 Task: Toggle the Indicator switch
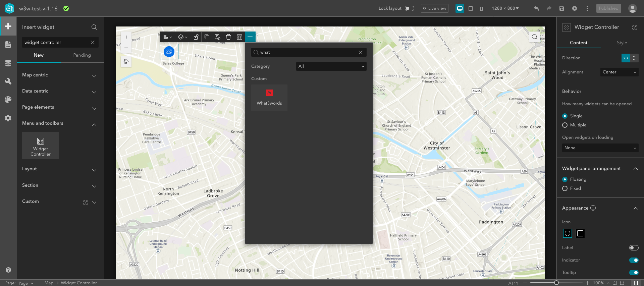point(634,260)
